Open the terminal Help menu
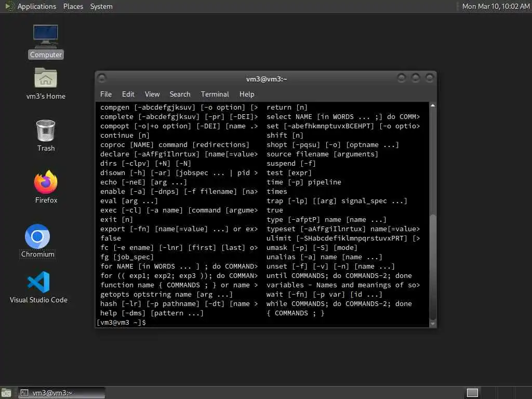The image size is (532, 399). point(247,95)
